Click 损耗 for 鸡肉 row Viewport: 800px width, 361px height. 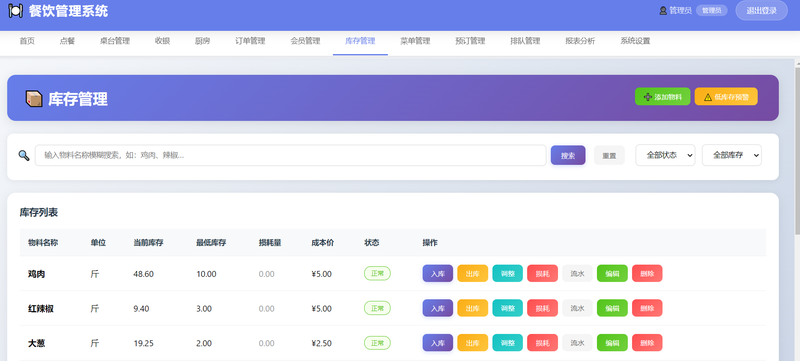click(542, 273)
